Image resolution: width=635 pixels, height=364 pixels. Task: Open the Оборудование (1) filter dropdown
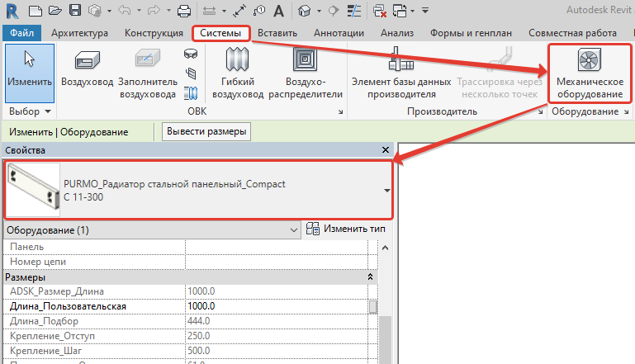point(294,229)
